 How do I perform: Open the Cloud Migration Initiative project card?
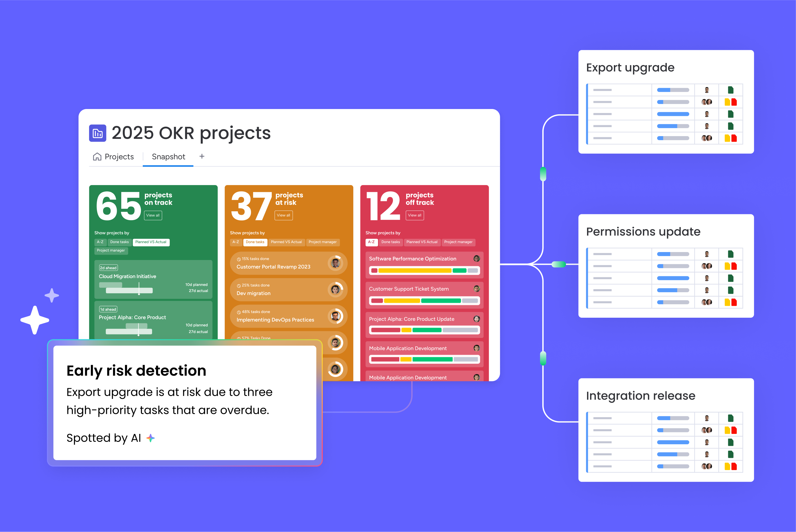click(153, 279)
